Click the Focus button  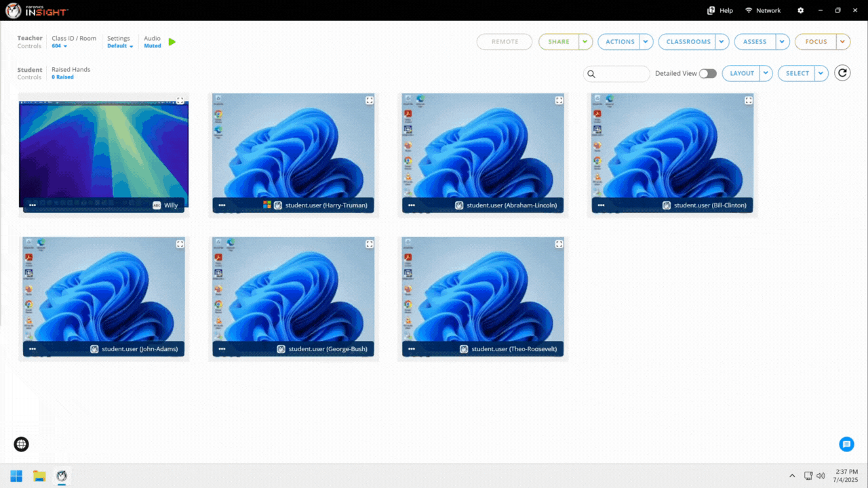(816, 42)
